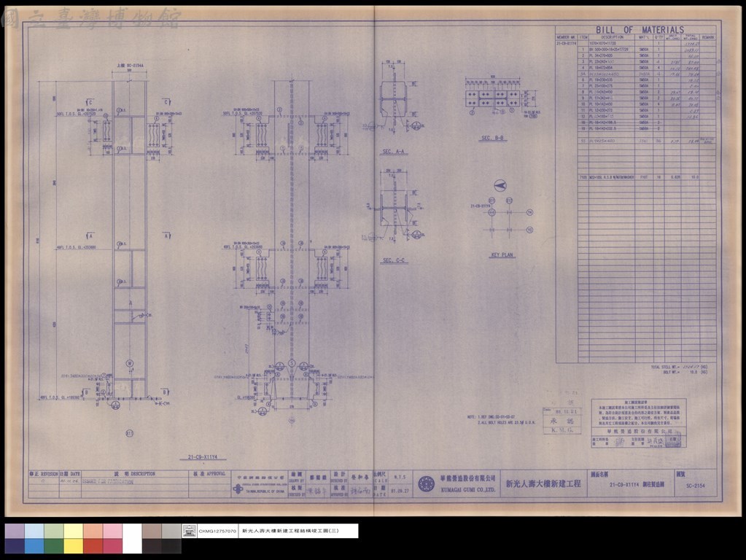Click the Kumagai Gumi round company logo
Screen dimensions: 746x560
(x=426, y=484)
